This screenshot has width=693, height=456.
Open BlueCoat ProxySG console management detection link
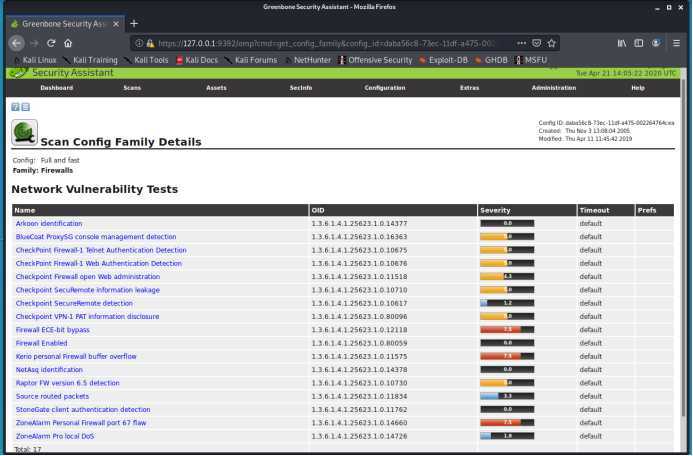[96, 237]
